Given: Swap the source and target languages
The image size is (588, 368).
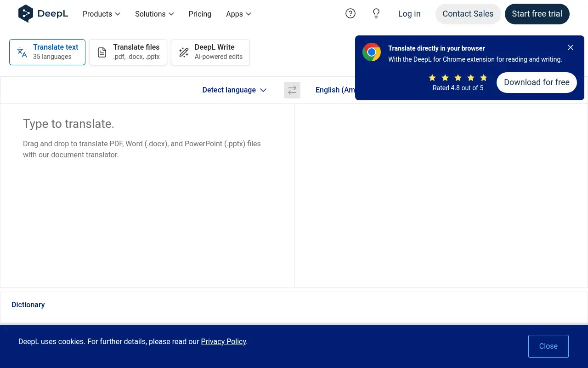Looking at the screenshot, I should click(292, 90).
